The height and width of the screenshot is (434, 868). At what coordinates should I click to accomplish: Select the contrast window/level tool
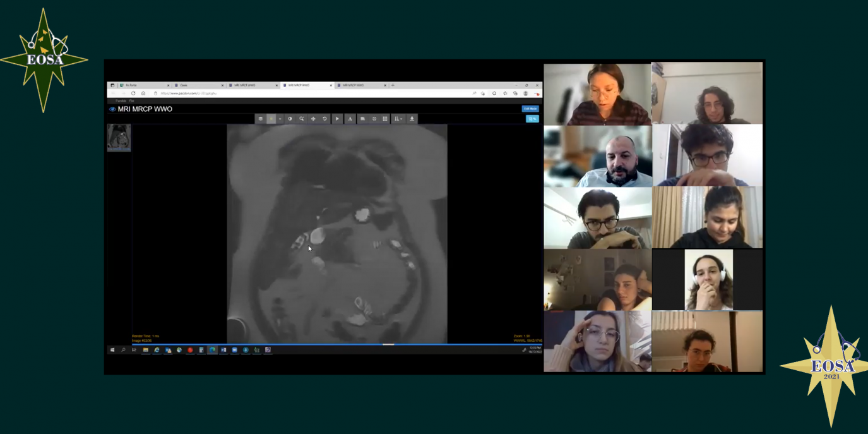click(290, 119)
